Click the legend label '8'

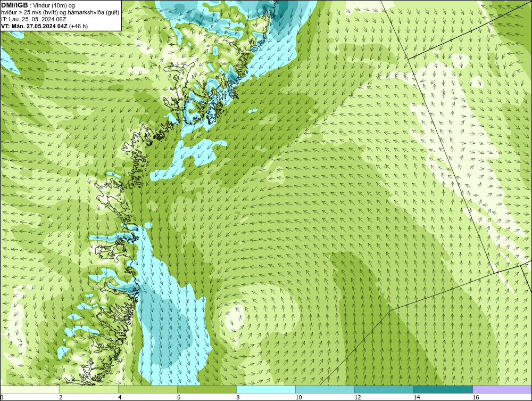click(x=238, y=397)
